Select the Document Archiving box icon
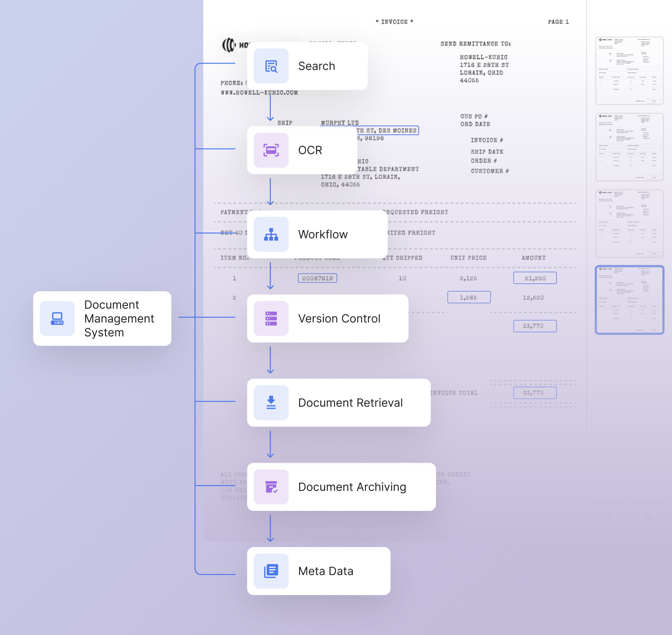 (271, 487)
